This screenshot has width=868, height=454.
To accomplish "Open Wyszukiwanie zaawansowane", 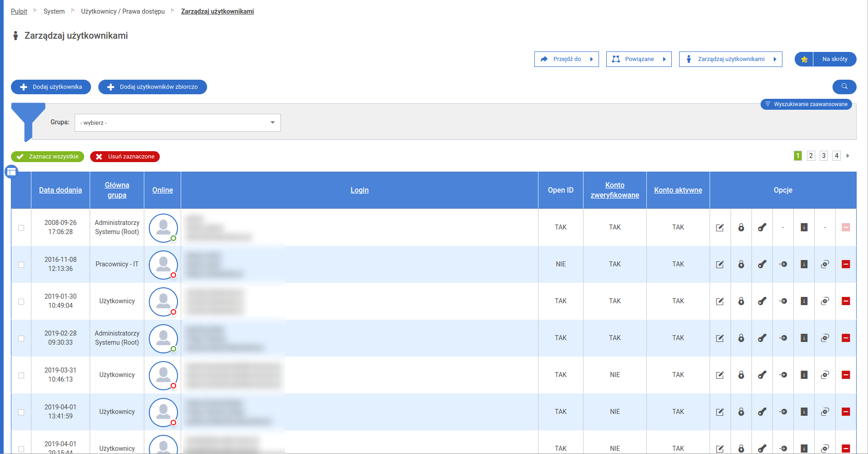I will click(806, 104).
